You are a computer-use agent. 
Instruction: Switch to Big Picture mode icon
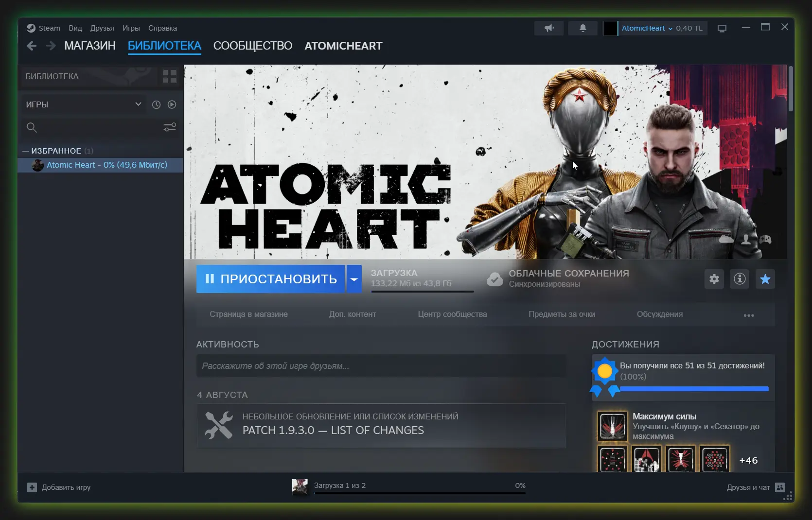click(x=722, y=28)
